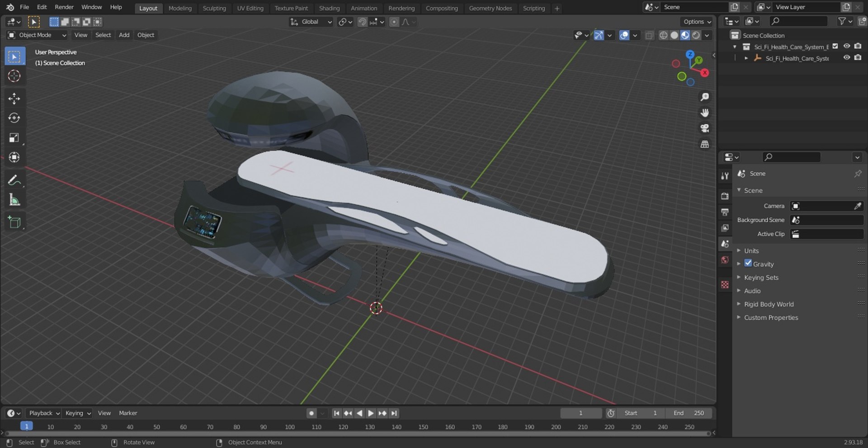This screenshot has width=868, height=448.
Task: Click the Camera eyedropper icon
Action: tap(857, 206)
